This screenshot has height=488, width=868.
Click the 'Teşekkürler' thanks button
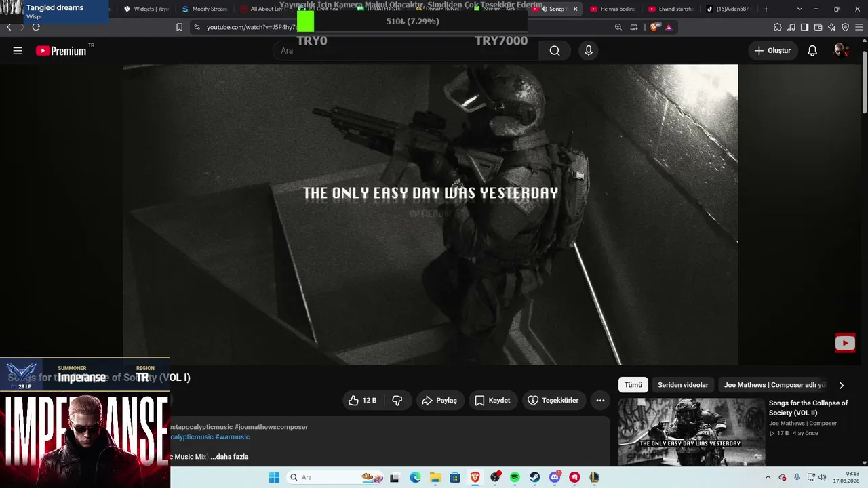click(554, 401)
